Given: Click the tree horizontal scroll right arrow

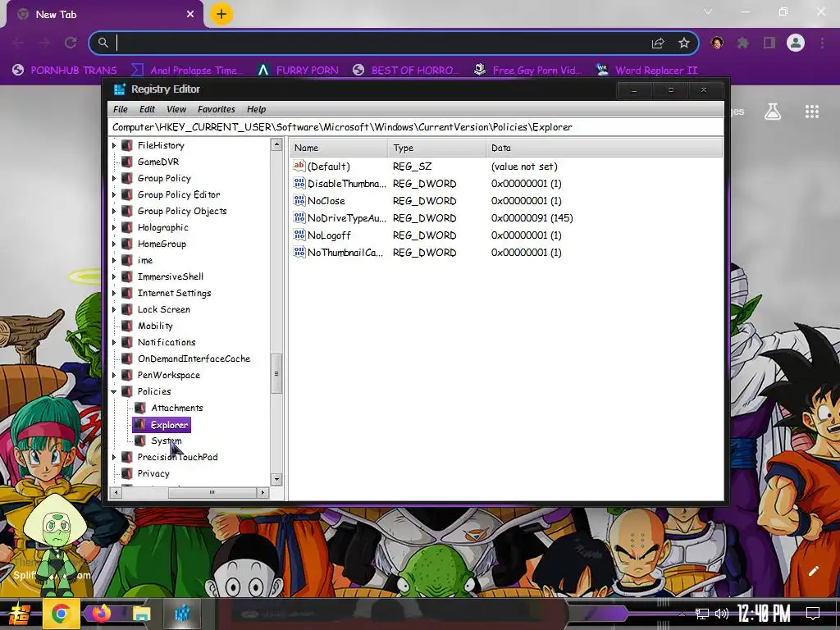Looking at the screenshot, I should [x=262, y=492].
